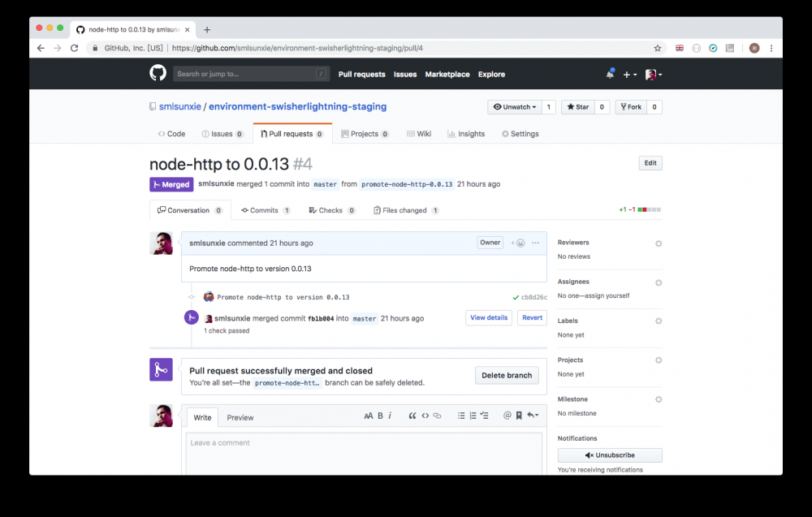Insert code with the <> icon

click(x=425, y=416)
